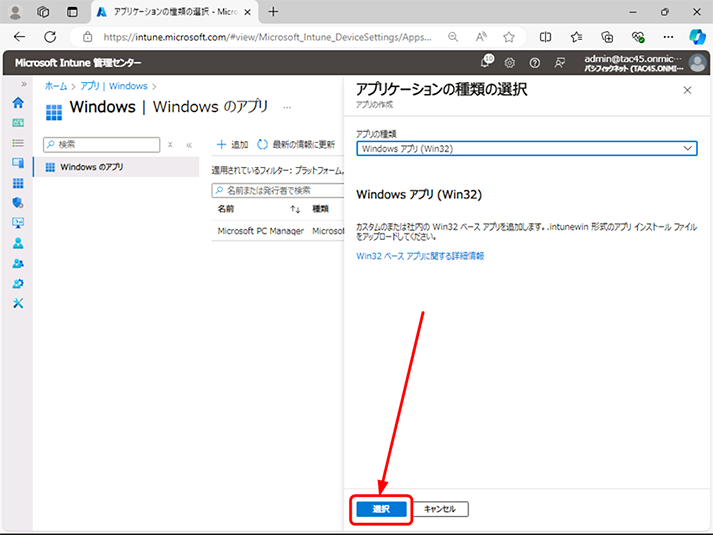Screen dimensions: 713x535
Task: Add page to favorites star icon
Action: pos(509,37)
